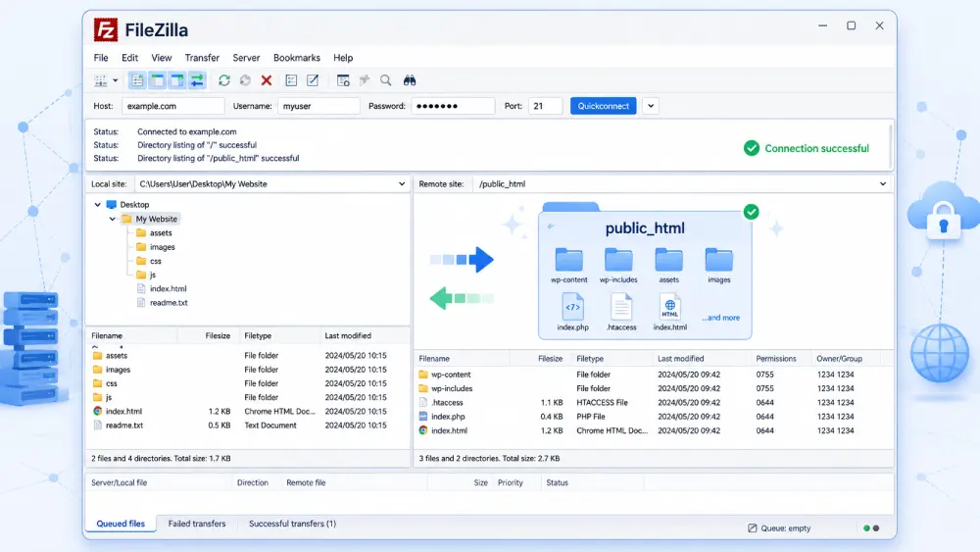Toggle message log display
980x552 pixels.
click(137, 80)
